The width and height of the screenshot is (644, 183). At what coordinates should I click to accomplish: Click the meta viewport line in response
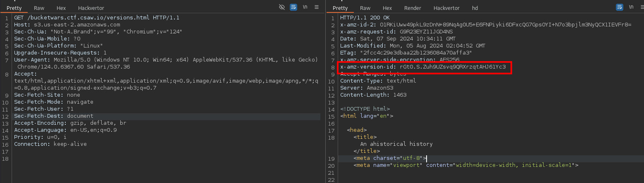coord(466,165)
